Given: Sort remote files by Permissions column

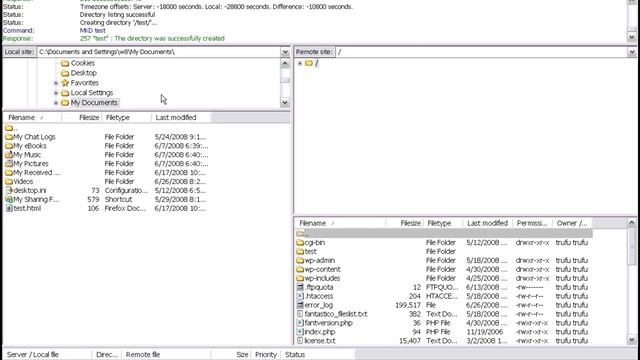Looking at the screenshot, I should point(532,223).
